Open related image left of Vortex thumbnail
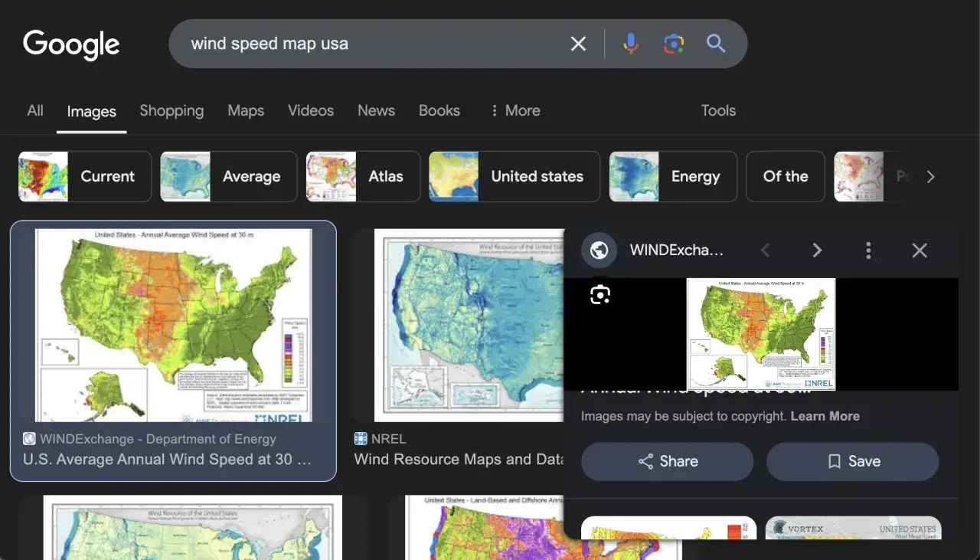980x560 pixels. coord(669,527)
